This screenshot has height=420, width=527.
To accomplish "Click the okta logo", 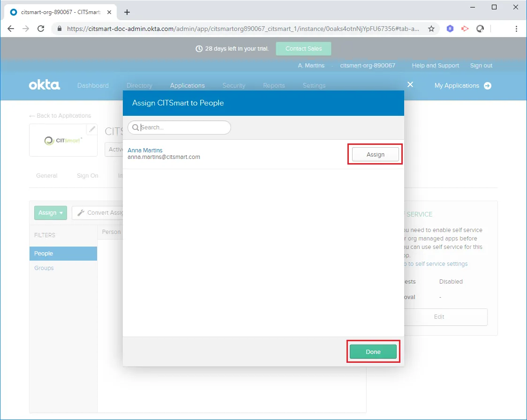I will point(45,85).
